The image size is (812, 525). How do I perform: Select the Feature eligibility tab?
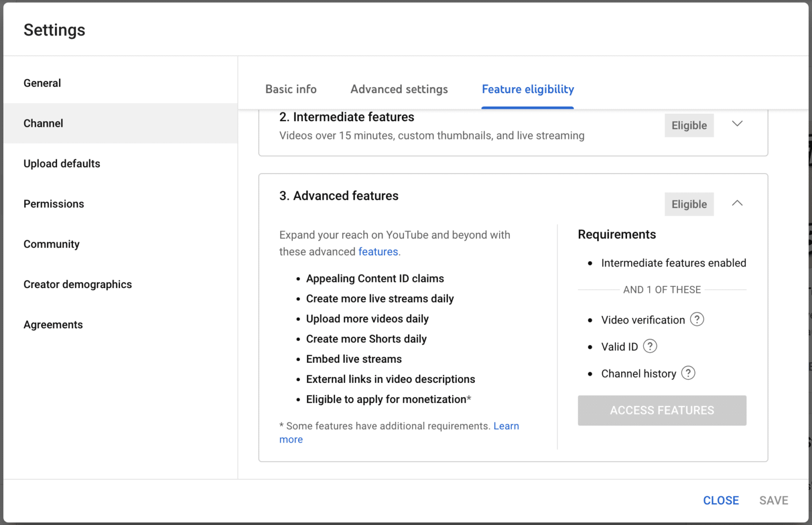pos(527,89)
